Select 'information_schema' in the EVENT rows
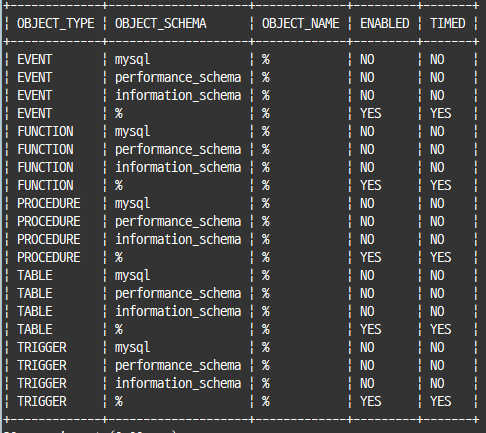Screen dimensions: 486x433 click(x=178, y=96)
